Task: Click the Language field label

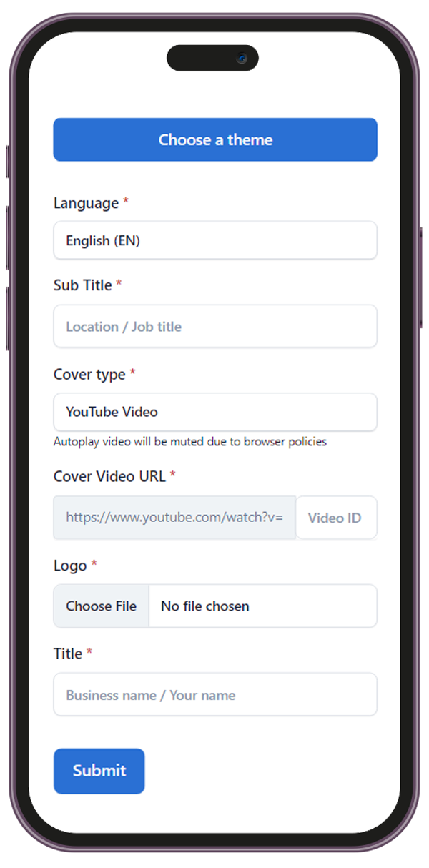Action: pos(86,203)
